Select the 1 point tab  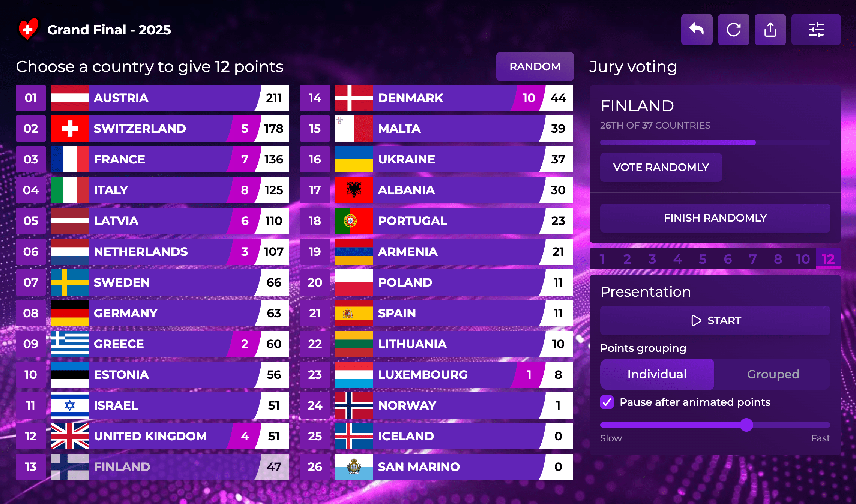602,259
